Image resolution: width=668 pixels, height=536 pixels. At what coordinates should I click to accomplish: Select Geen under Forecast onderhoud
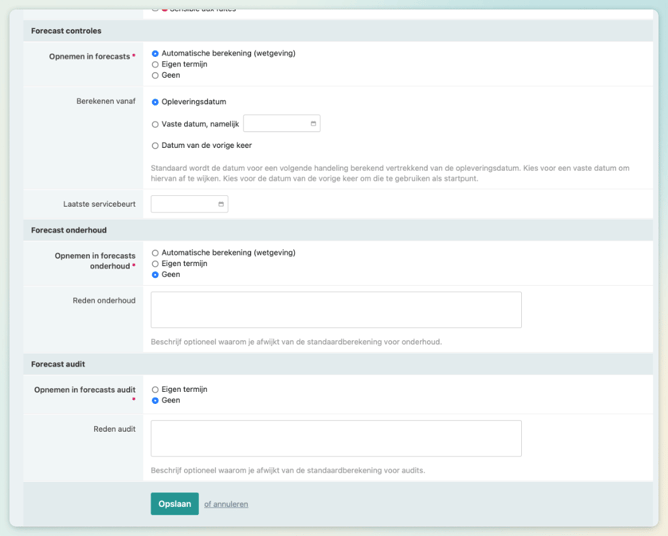point(155,274)
